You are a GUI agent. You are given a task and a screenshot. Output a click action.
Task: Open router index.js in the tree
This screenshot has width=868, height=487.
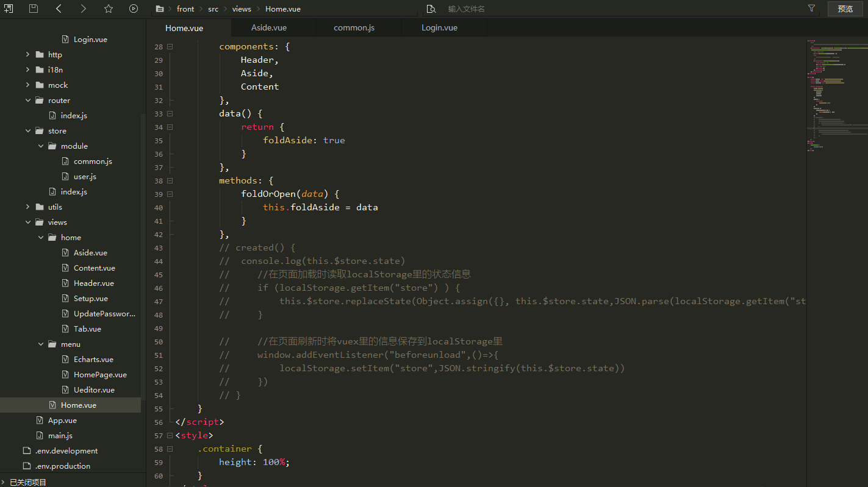74,115
